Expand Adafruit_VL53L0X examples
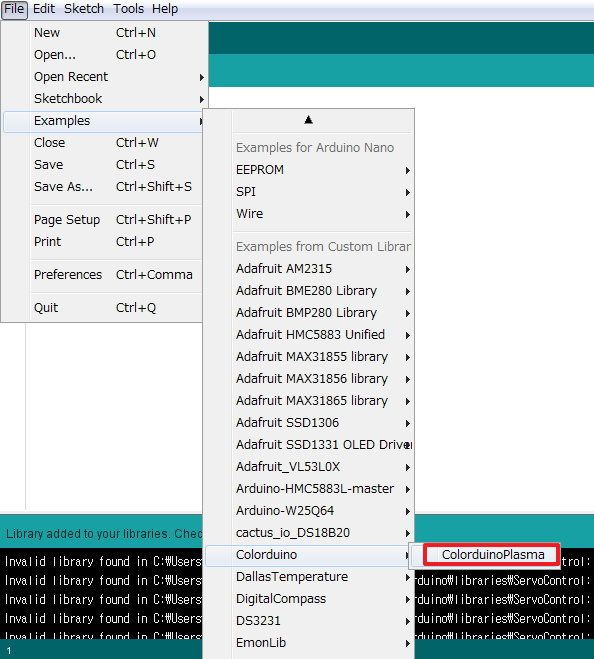594x659 pixels. click(x=309, y=467)
